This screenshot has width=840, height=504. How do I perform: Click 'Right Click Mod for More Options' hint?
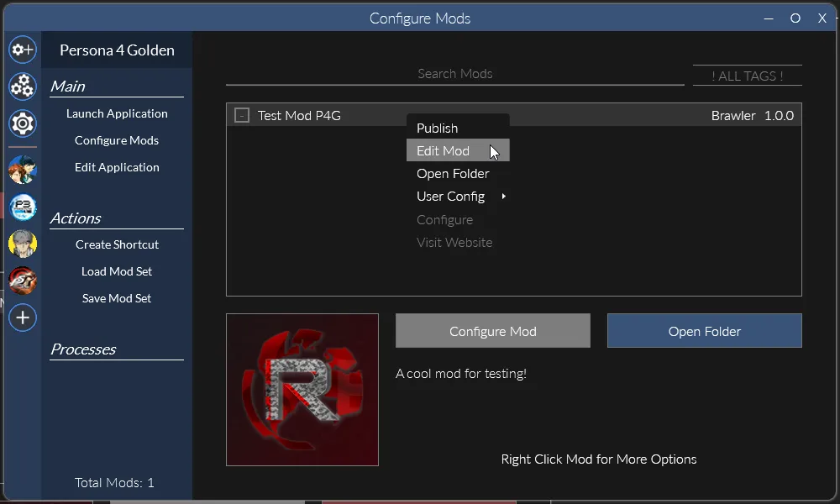[598, 459]
